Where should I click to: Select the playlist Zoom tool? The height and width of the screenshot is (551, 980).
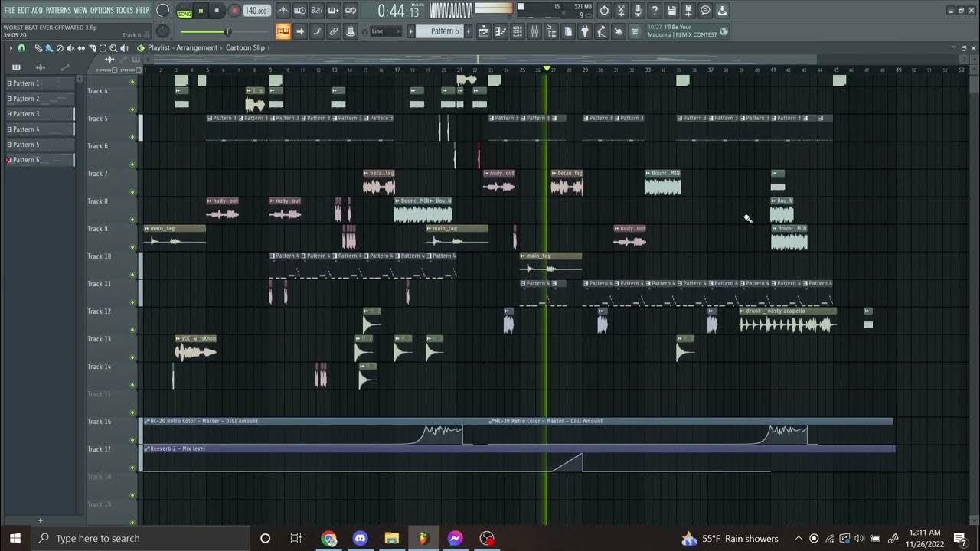pos(113,48)
